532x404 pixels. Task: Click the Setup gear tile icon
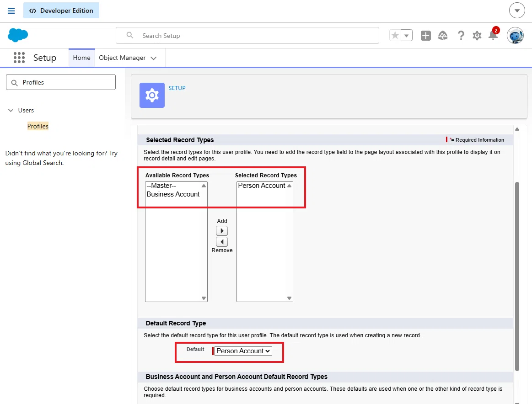pyautogui.click(x=152, y=95)
